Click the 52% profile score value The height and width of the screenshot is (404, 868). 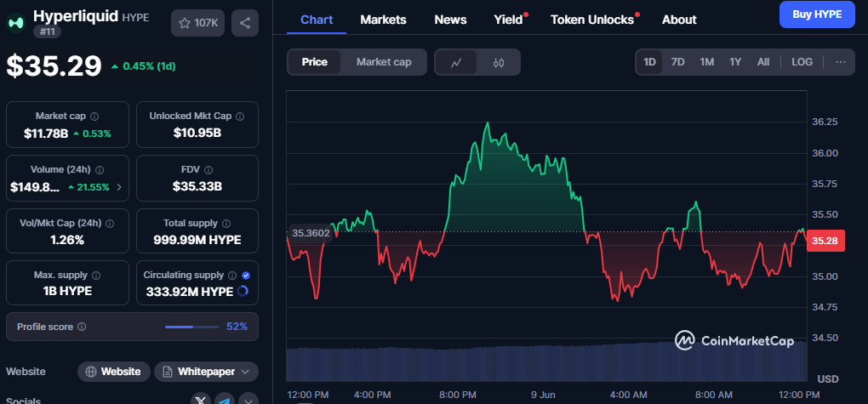click(x=237, y=327)
